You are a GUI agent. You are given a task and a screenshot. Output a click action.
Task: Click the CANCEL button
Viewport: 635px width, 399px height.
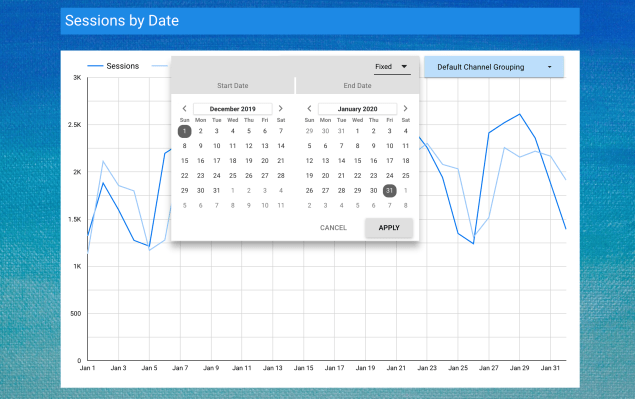(333, 228)
